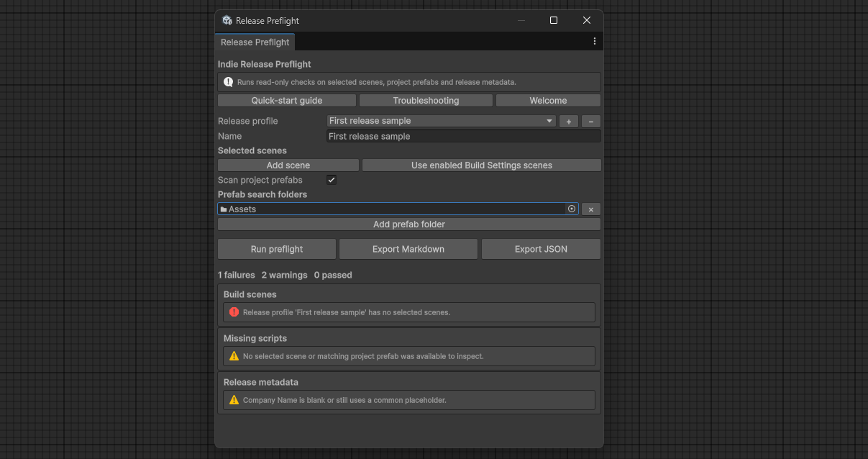Image resolution: width=868 pixels, height=459 pixels.
Task: Run preflight checks
Action: [277, 249]
